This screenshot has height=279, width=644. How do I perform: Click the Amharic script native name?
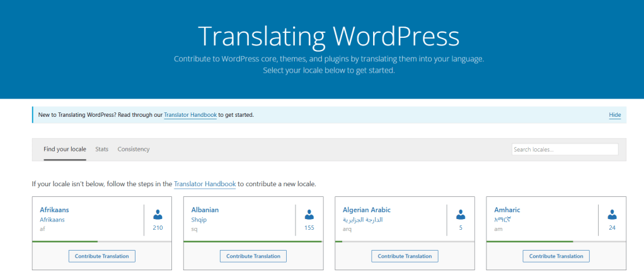click(503, 219)
